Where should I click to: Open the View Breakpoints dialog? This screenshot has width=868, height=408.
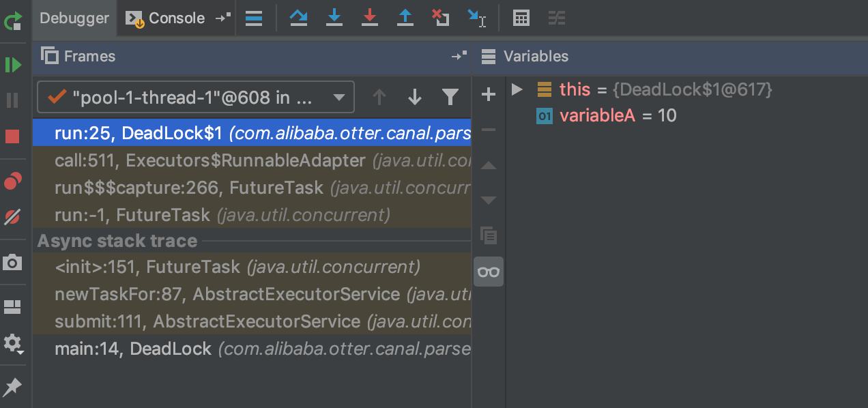(x=13, y=181)
